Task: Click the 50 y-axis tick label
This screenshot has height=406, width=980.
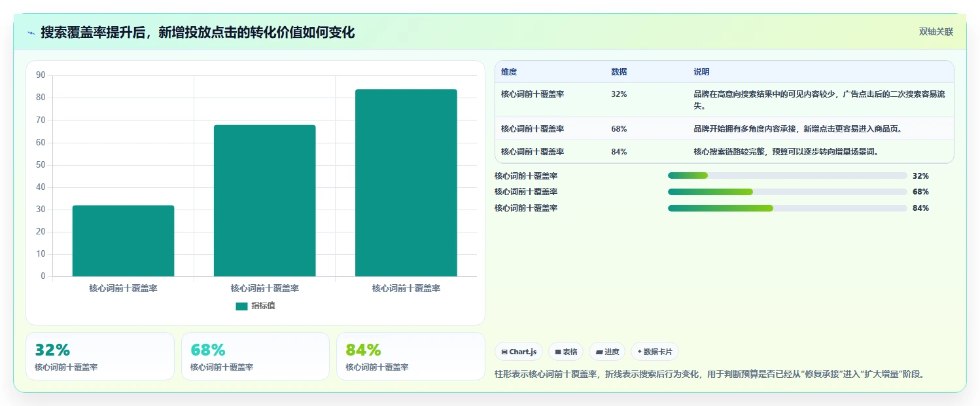Action: (x=41, y=165)
